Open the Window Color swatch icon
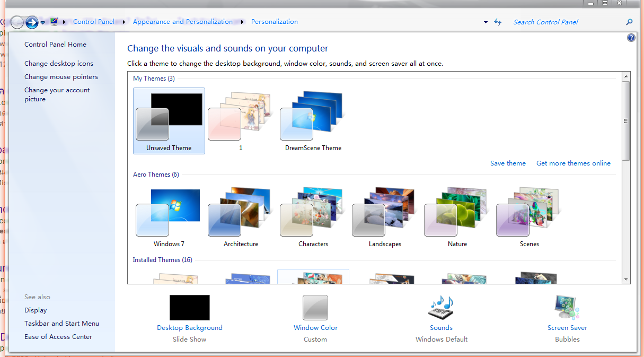This screenshot has height=357, width=644. (x=315, y=308)
